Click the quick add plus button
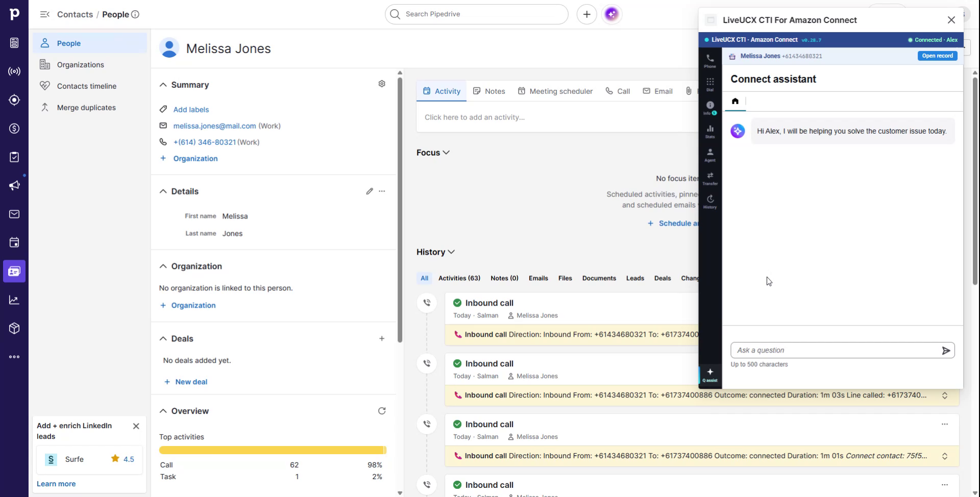 [587, 14]
